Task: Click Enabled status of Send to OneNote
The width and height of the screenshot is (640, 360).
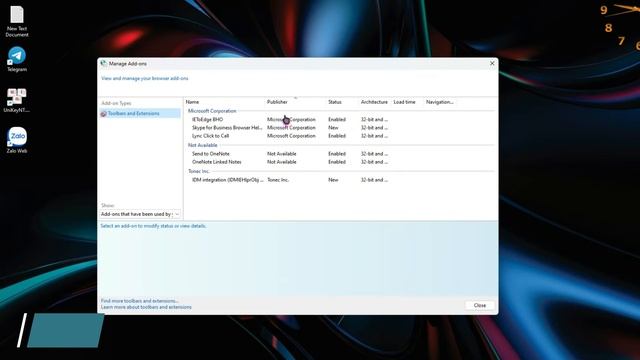Action: coord(337,154)
